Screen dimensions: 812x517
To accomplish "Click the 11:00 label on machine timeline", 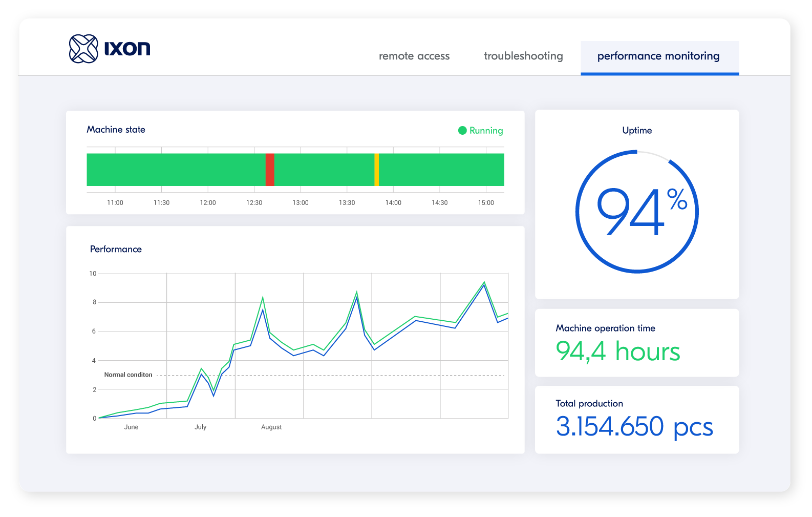I will click(x=115, y=202).
